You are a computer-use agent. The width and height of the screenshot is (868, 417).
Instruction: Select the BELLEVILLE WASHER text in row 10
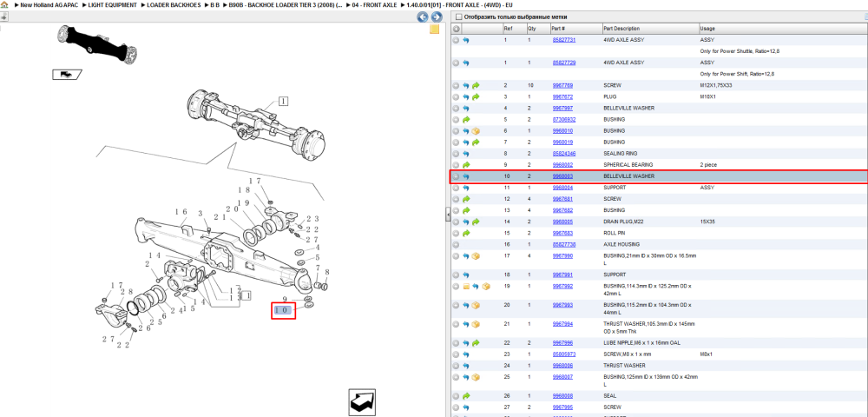pos(628,176)
